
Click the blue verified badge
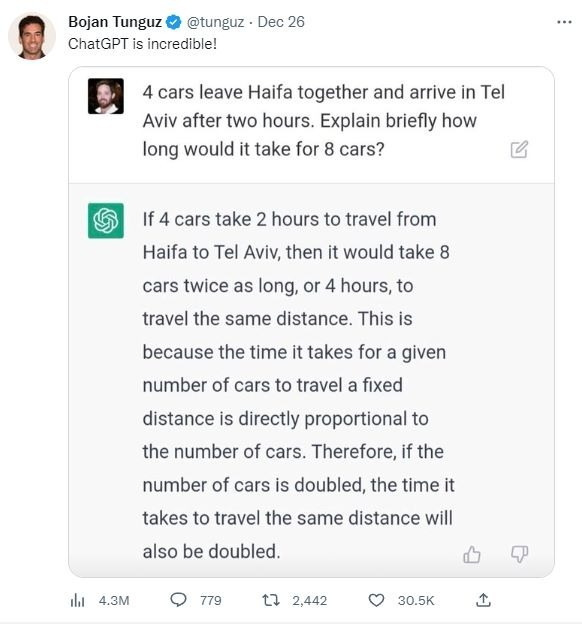click(173, 22)
